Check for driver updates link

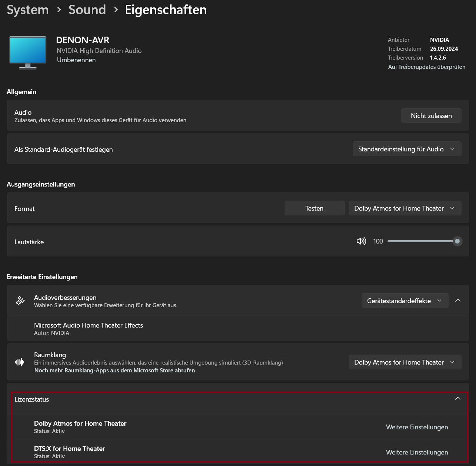click(427, 67)
